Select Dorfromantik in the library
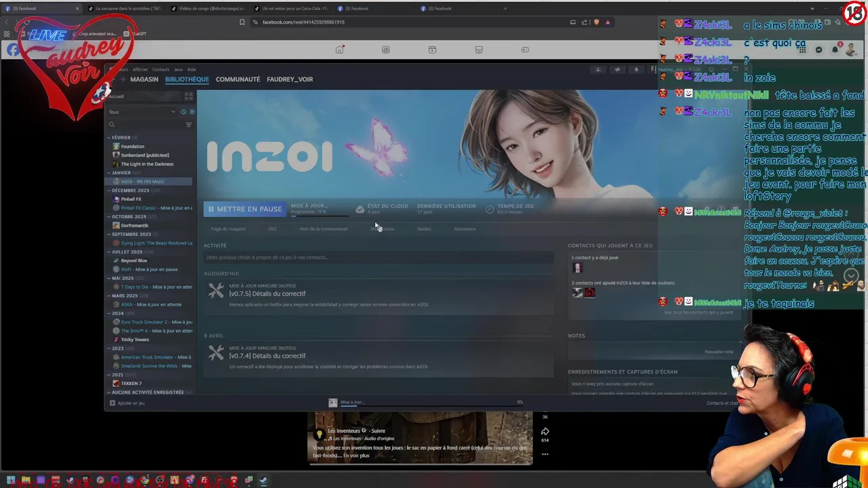The height and width of the screenshot is (488, 868). [x=134, y=226]
